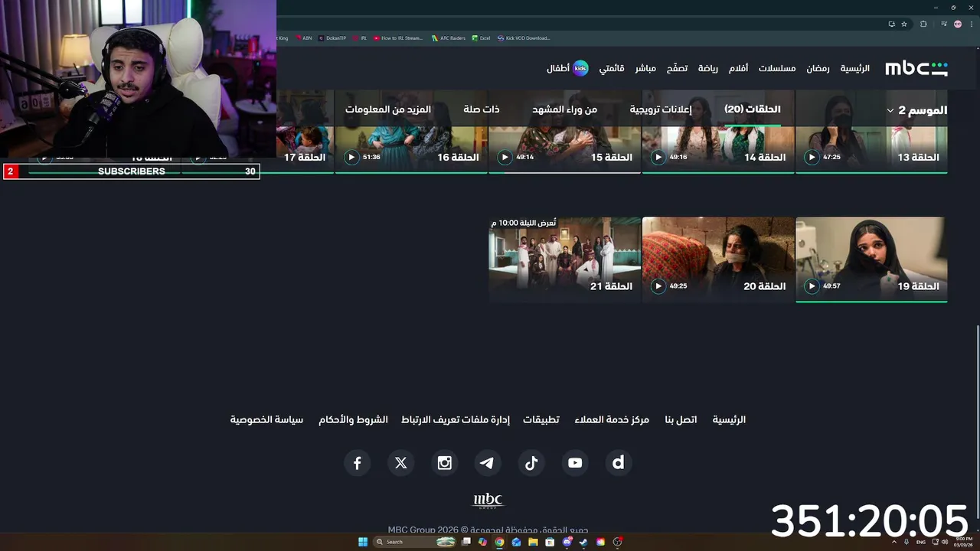This screenshot has height=551, width=980.
Task: Switch to the Related tab (ذات صلة)
Action: (x=482, y=109)
